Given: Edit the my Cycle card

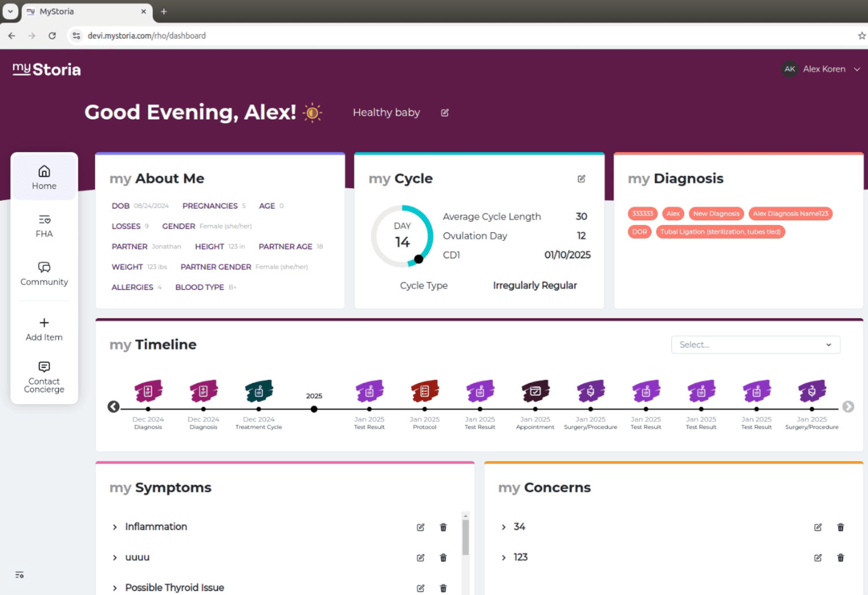Looking at the screenshot, I should [x=582, y=179].
